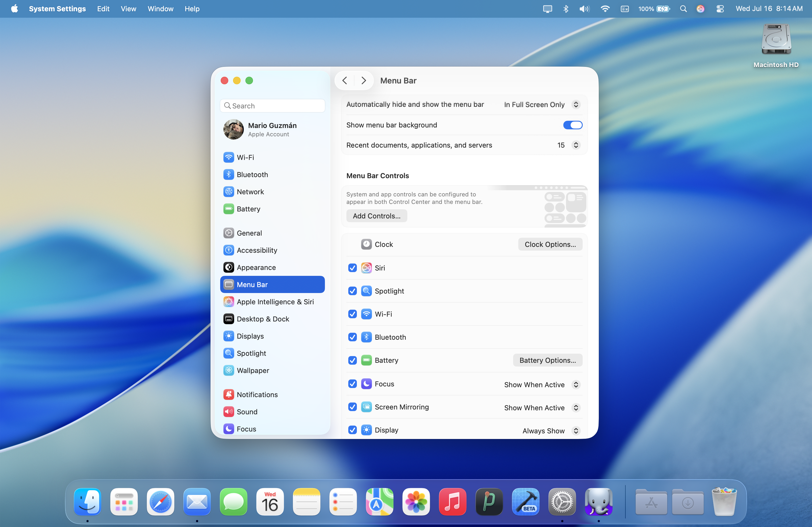Screen dimensions: 812x527
Task: Click the Siri icon in the menu bar
Action: point(701,9)
